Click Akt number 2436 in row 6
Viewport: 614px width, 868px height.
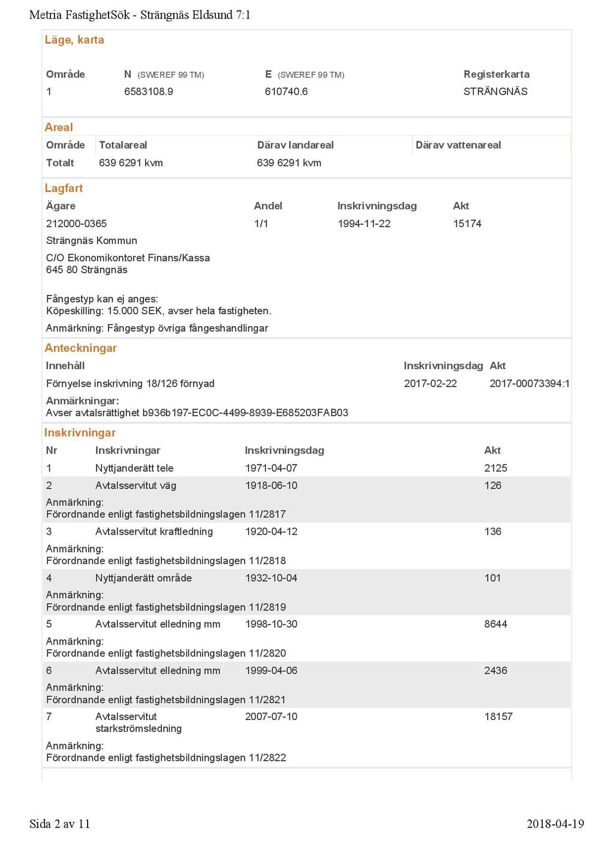[x=495, y=671]
